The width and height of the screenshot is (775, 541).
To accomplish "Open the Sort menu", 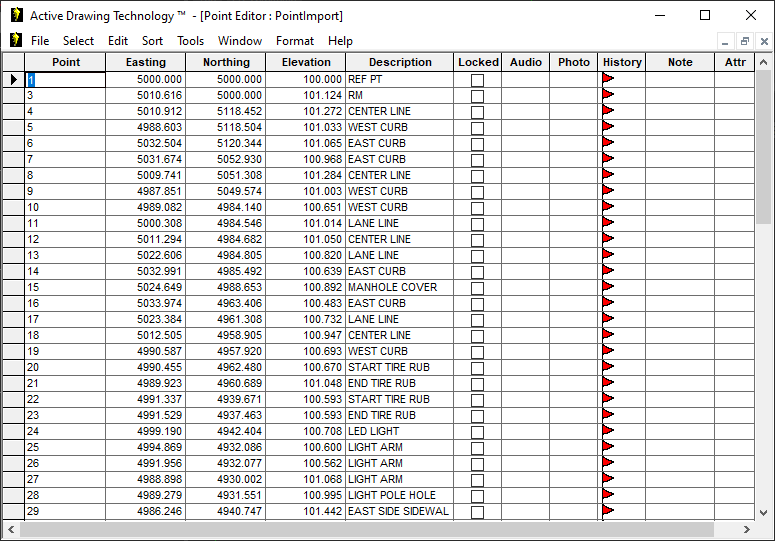I will coord(152,41).
